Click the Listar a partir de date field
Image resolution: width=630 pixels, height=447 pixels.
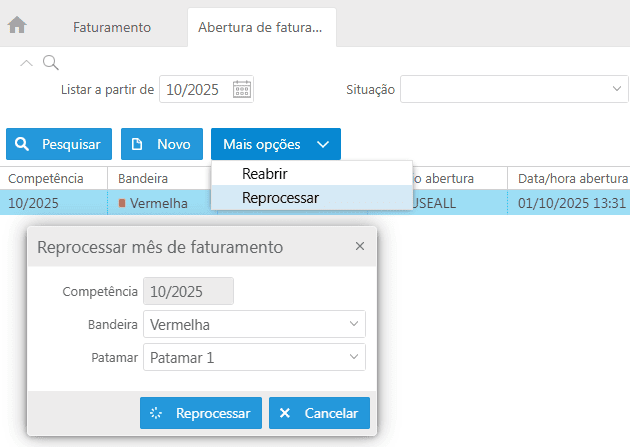195,89
